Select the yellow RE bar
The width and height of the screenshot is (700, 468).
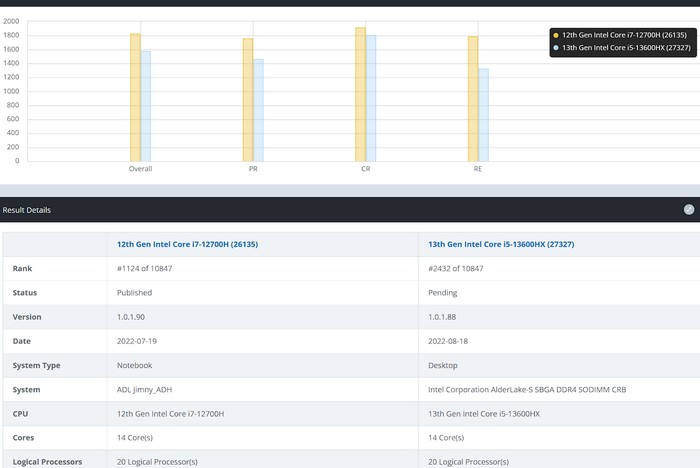click(x=473, y=99)
